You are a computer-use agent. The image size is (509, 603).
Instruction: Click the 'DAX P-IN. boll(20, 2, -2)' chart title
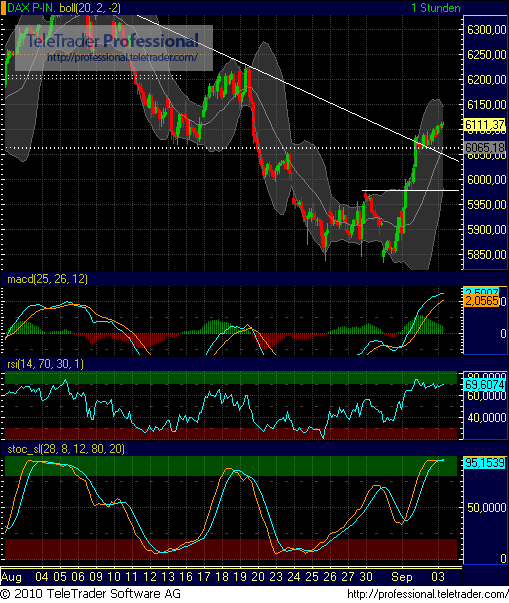[x=64, y=8]
